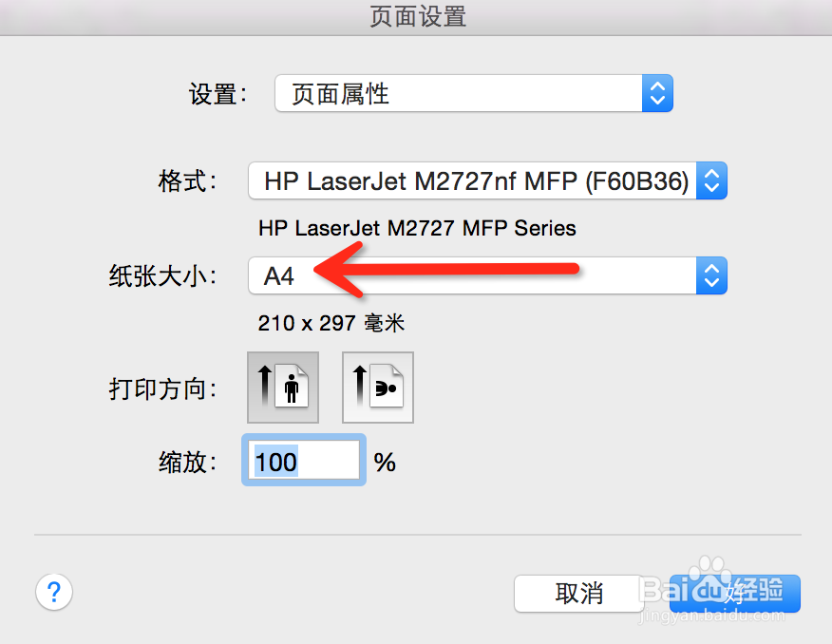
Task: Click the 设置 popup arrow stepper
Action: click(x=657, y=93)
